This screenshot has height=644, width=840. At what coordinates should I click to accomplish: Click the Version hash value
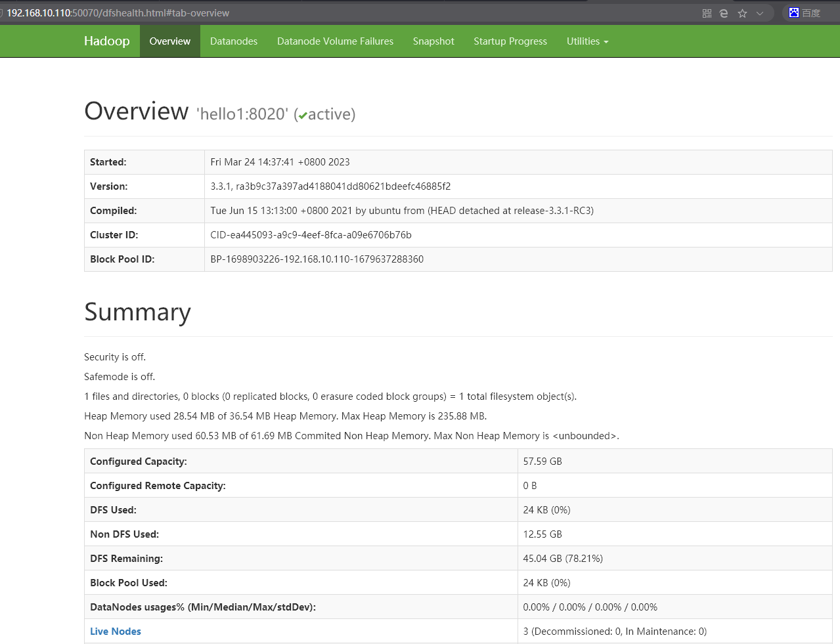tap(330, 186)
